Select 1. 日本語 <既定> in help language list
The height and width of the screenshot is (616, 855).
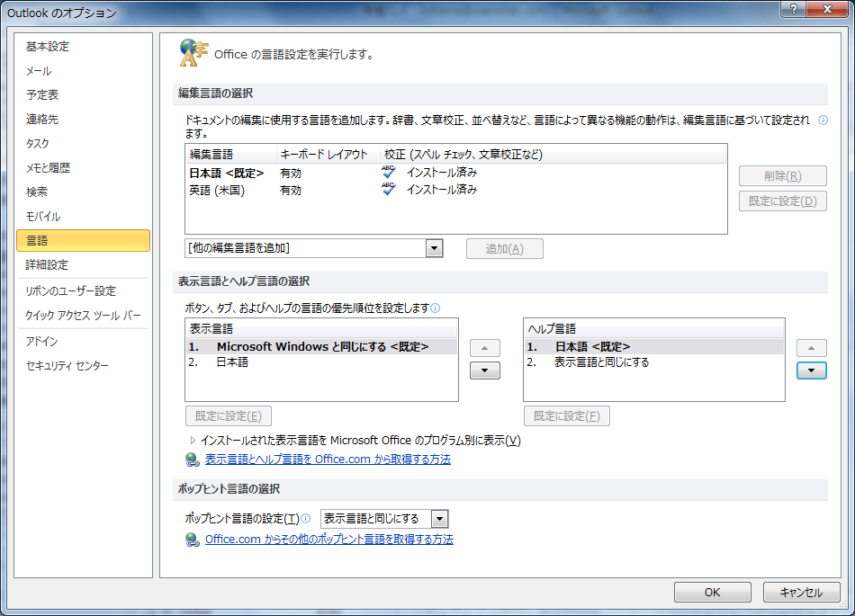[x=653, y=347]
